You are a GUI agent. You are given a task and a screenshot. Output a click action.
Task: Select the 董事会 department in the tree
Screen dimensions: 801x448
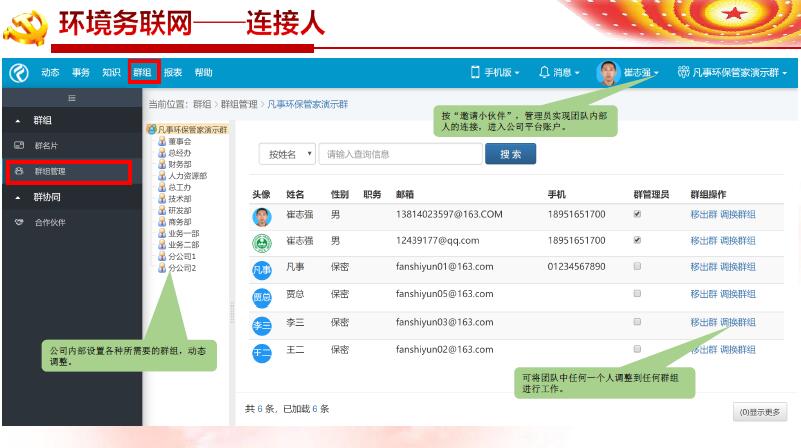coord(180,141)
